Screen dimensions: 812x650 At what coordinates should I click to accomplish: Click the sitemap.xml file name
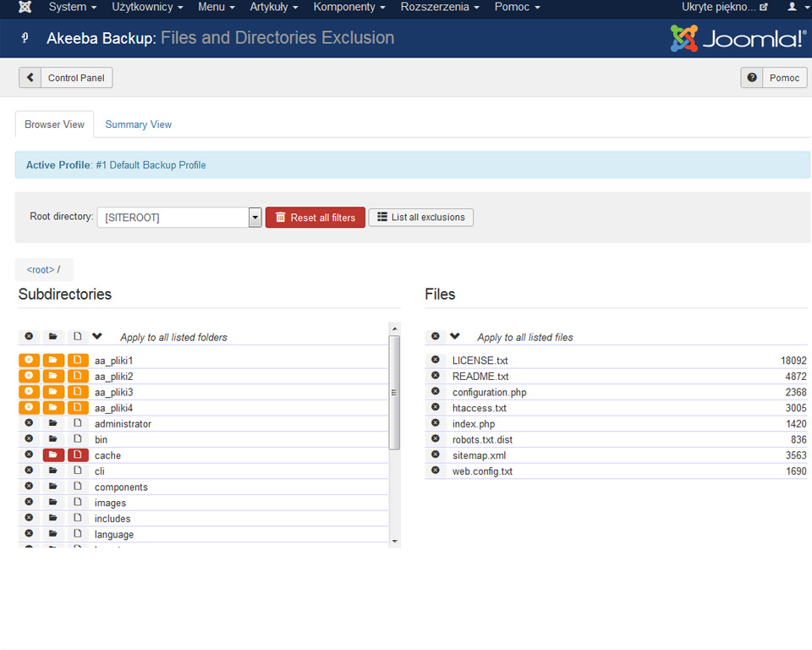point(479,455)
